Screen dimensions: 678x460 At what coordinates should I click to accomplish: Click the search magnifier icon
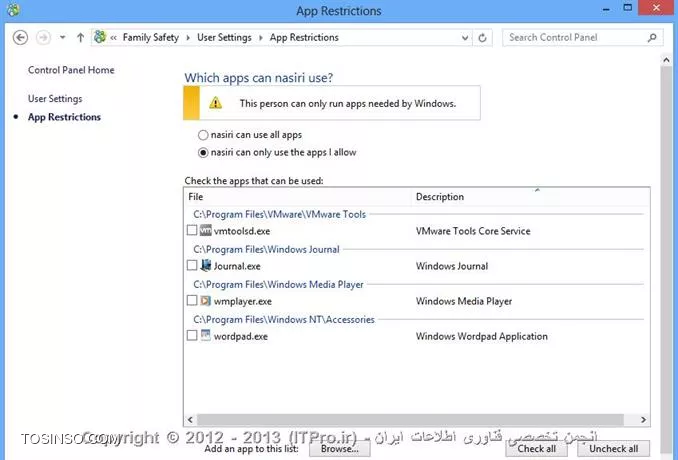652,38
